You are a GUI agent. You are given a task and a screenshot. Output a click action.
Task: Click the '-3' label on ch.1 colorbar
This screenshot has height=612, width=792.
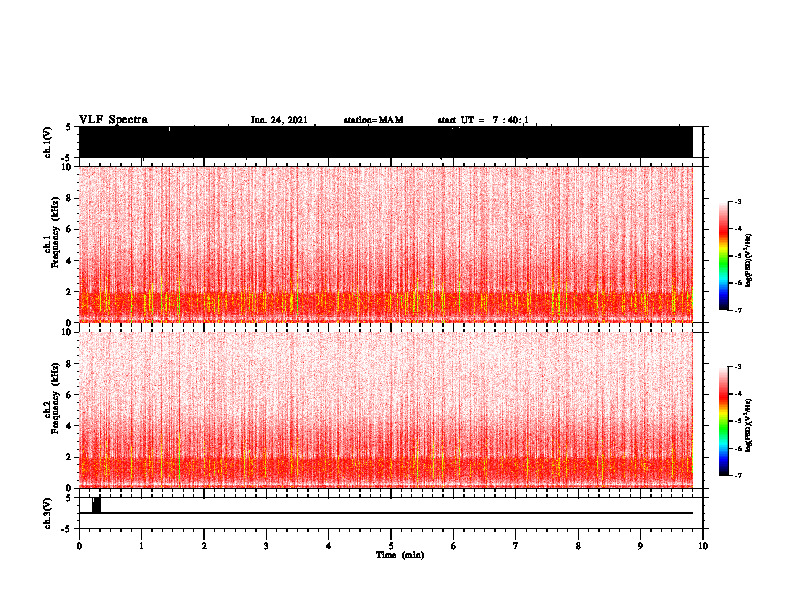pyautogui.click(x=737, y=201)
